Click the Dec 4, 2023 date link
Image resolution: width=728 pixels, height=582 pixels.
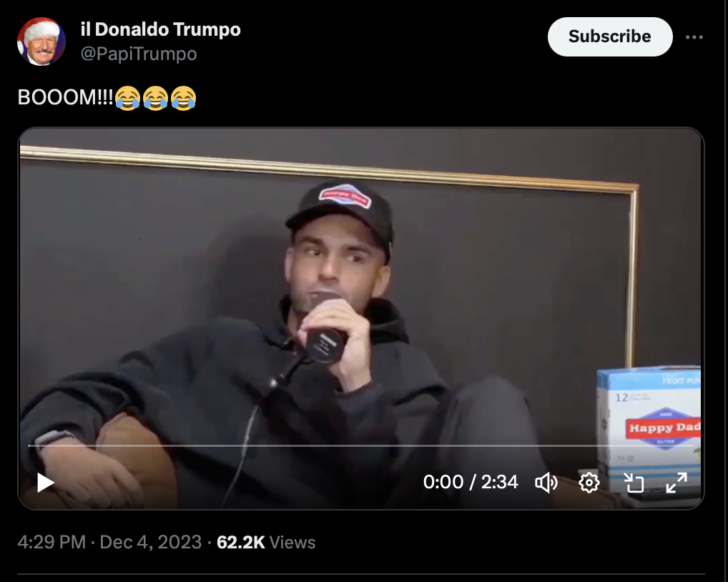[x=150, y=542]
